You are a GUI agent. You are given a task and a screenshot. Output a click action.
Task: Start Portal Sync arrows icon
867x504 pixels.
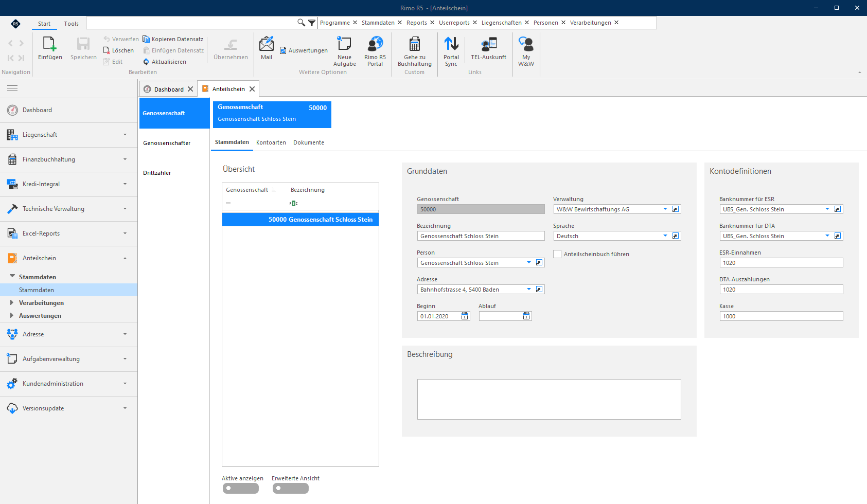[x=451, y=44]
